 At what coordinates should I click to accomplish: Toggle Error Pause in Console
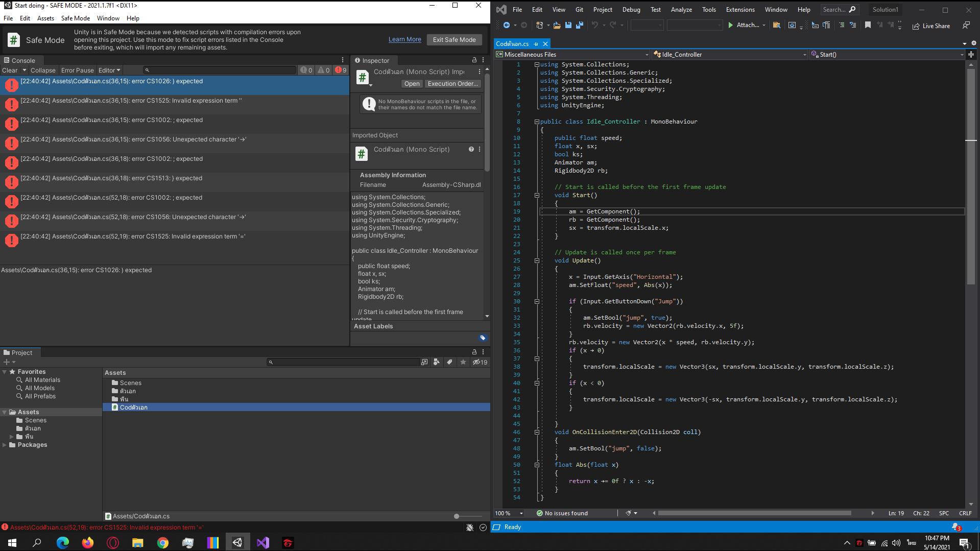pos(77,70)
